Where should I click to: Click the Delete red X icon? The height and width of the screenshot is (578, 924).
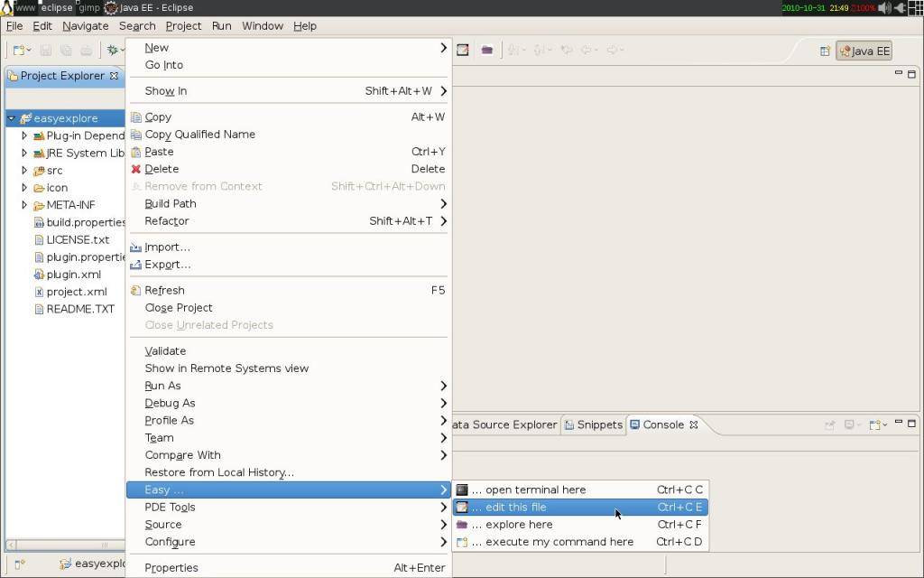(136, 169)
